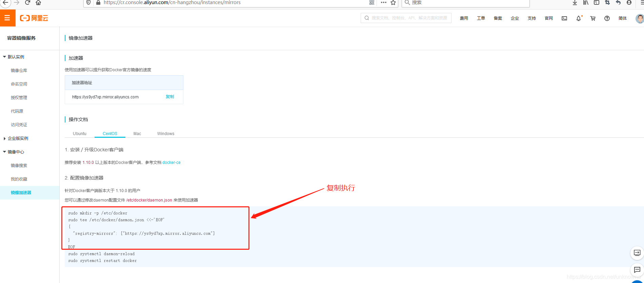644x283 pixels.
Task: Open the orange hamburger navigation menu
Action: pyautogui.click(x=7, y=18)
